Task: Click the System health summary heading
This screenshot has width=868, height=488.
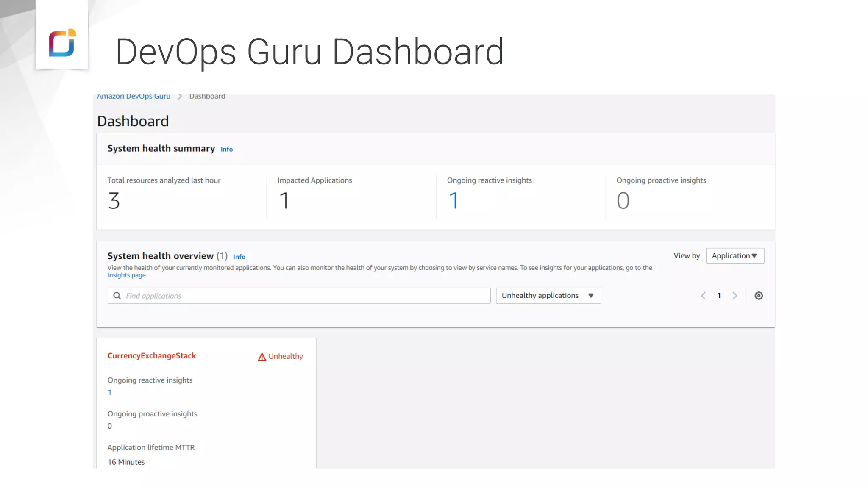Action: coord(161,149)
